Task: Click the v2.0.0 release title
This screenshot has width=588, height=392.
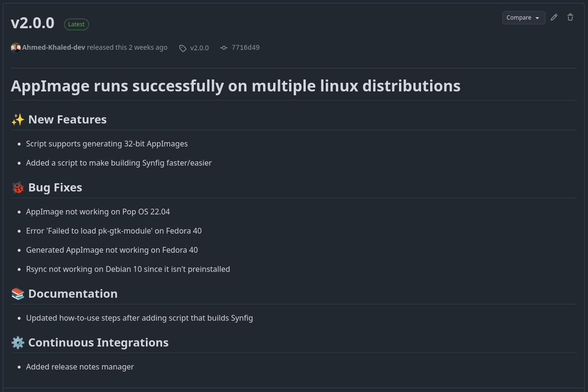Action: coord(33,23)
